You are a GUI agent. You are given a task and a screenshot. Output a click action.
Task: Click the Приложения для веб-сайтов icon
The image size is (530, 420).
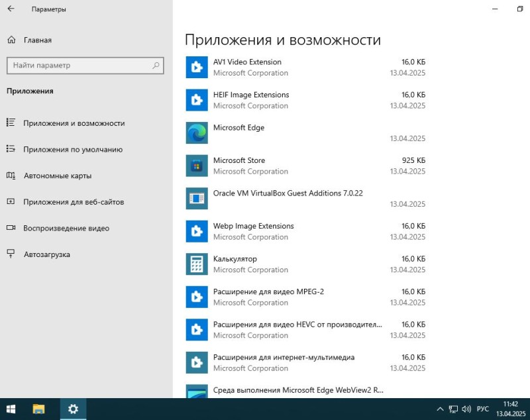pyautogui.click(x=11, y=201)
